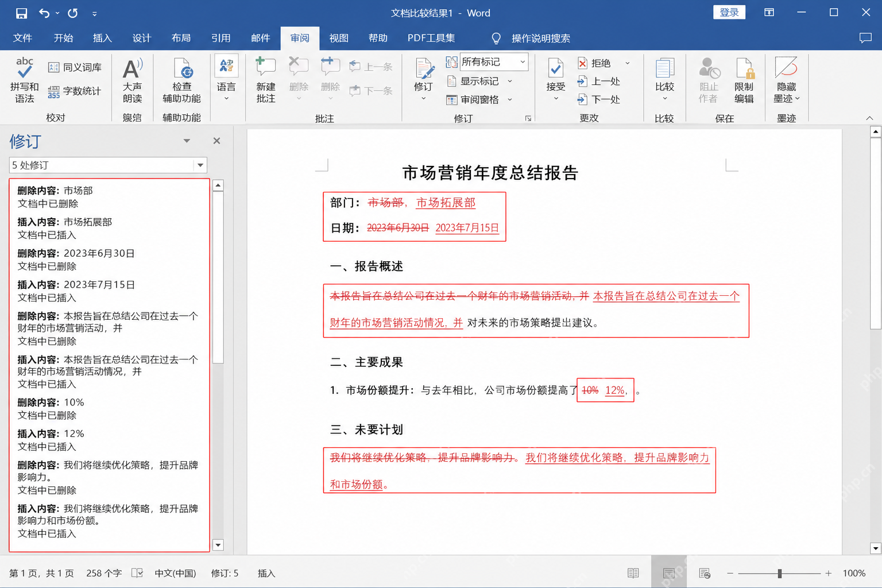Accept the change with 接受
Screen dimensions: 882x588
[x=556, y=79]
